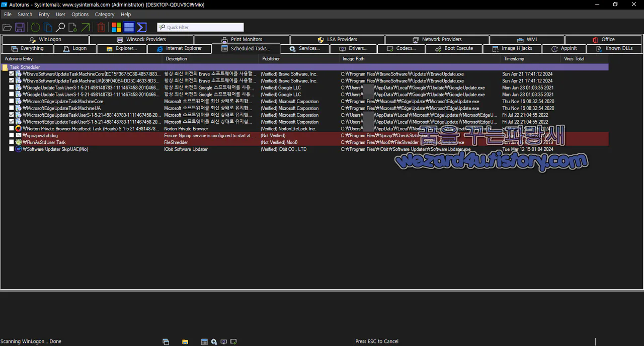Click the blue four-pane Microsoft filter icon
644x346 pixels.
point(129,27)
